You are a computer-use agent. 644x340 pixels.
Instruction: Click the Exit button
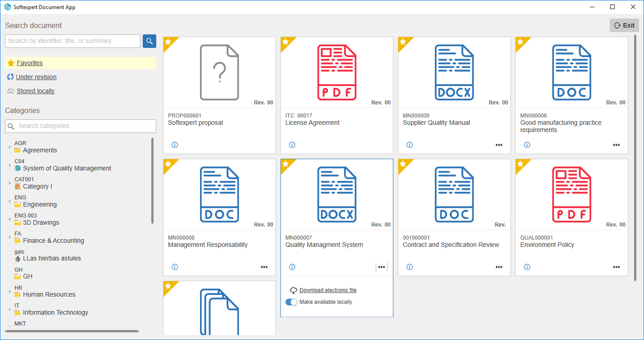pos(624,25)
